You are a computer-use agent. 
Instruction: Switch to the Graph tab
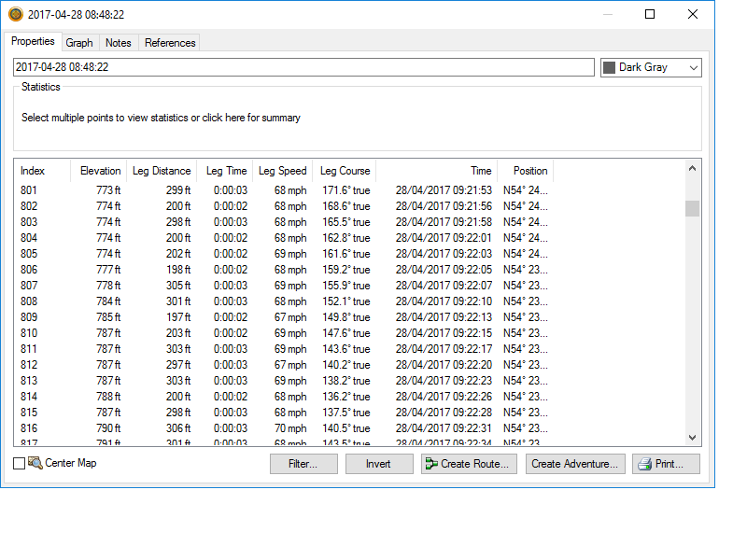(79, 43)
